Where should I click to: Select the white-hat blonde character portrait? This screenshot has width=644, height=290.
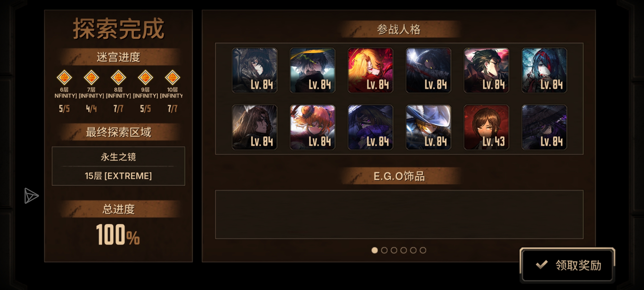(428, 127)
